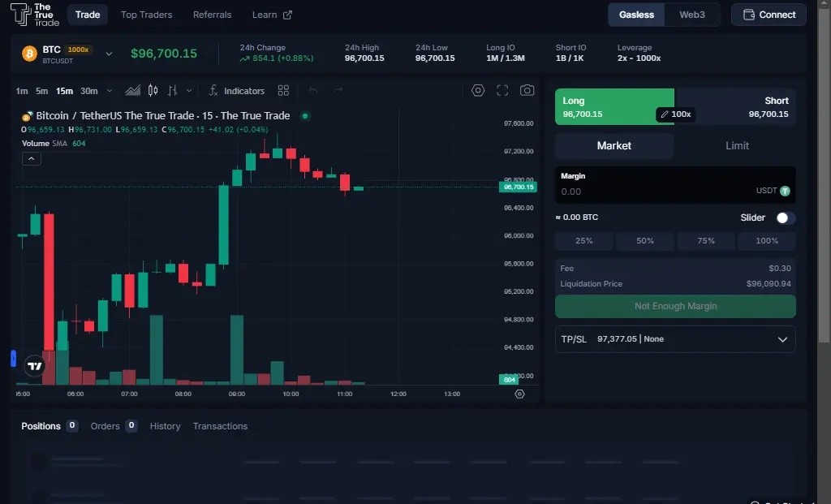Select the 30m timeframe
This screenshot has height=504, width=831.
89,91
